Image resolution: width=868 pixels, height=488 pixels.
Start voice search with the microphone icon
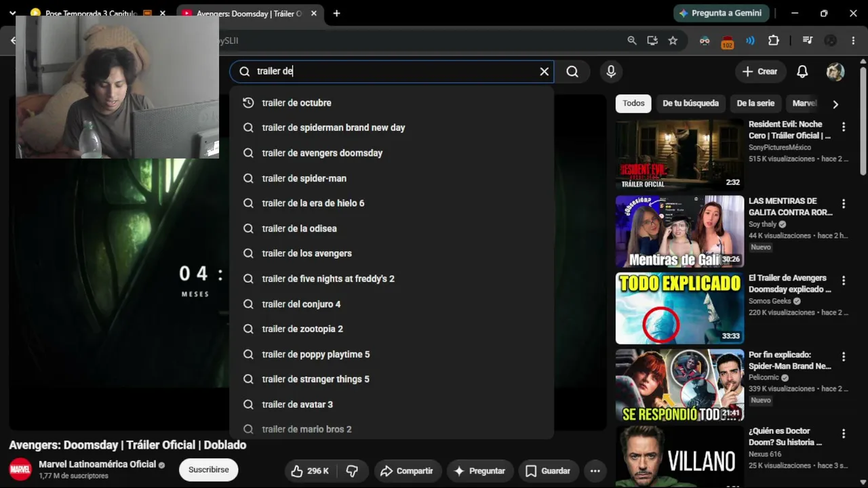click(x=611, y=72)
